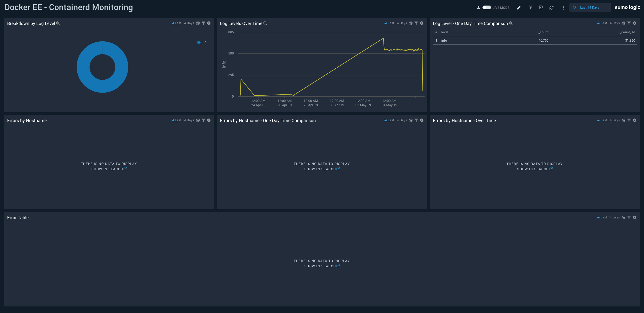
Task: Click the edit pencil icon in the top toolbar
Action: [519, 8]
